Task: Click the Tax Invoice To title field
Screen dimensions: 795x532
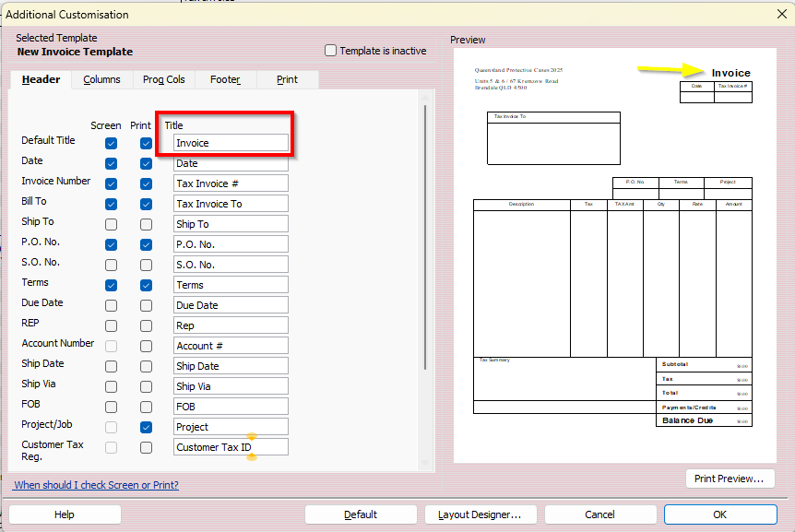Action: click(231, 204)
